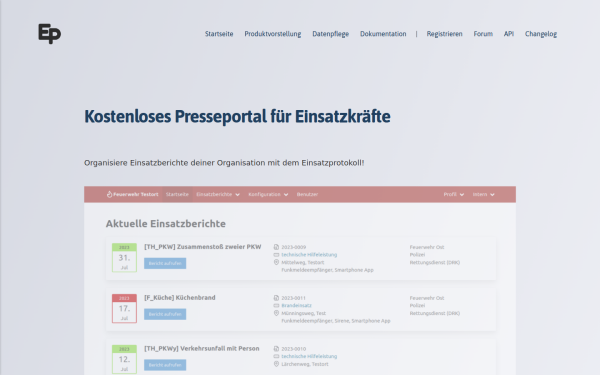Select Mittelweg, Testort address text
The width and height of the screenshot is (600, 375).
click(x=303, y=262)
